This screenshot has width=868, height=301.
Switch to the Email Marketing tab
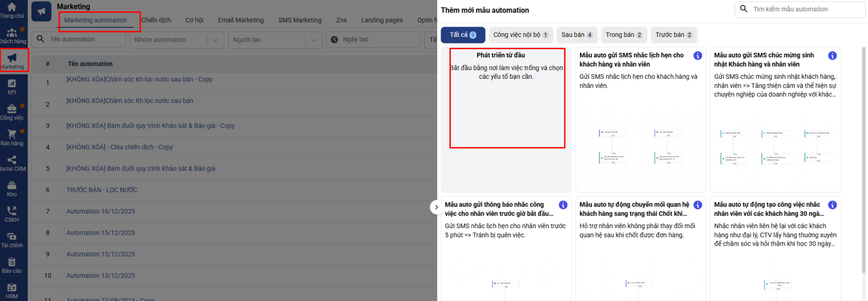[x=240, y=20]
